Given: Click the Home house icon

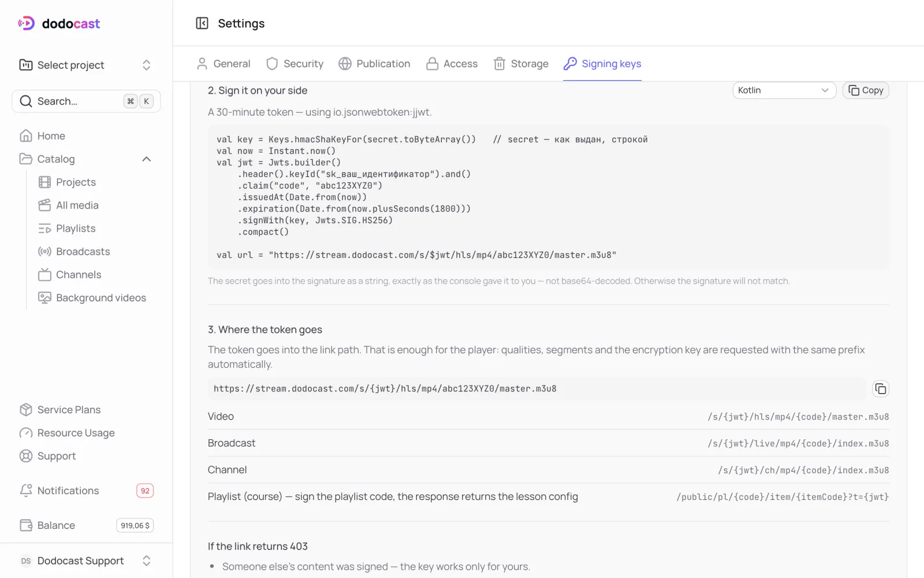Looking at the screenshot, I should coord(26,136).
